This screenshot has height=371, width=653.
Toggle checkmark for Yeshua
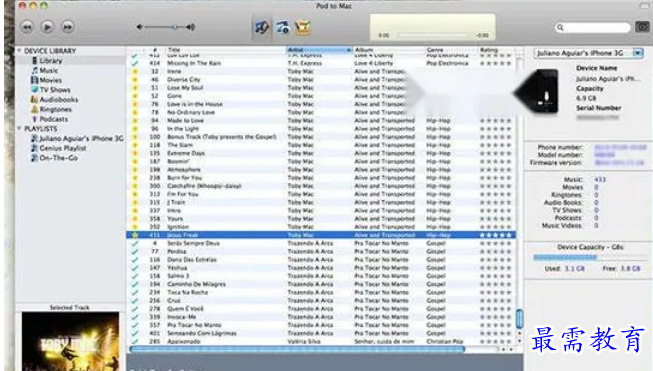pos(135,268)
